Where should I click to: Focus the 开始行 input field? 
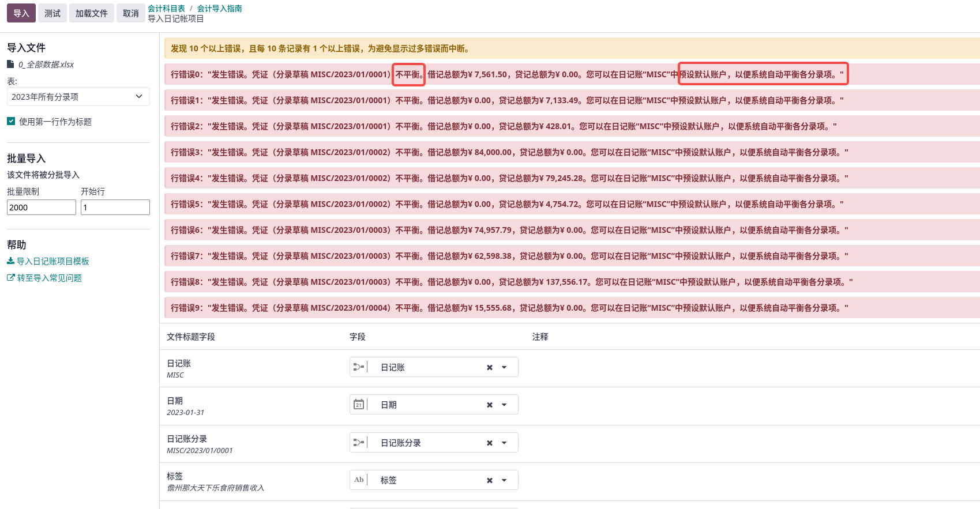115,207
